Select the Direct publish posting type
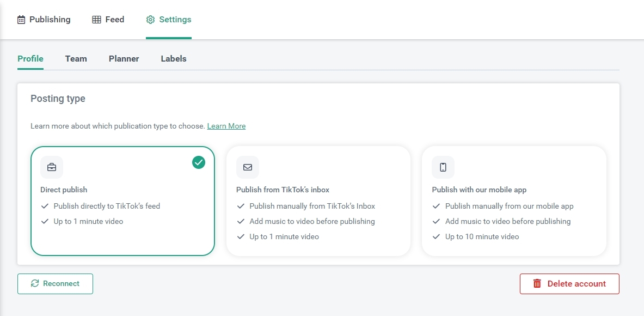The height and width of the screenshot is (316, 644). click(x=123, y=201)
